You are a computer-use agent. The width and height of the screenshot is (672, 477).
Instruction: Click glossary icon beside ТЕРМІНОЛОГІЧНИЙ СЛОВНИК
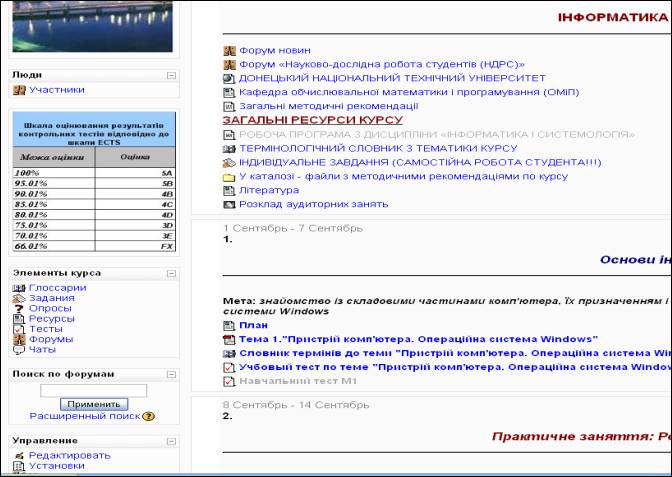[230, 149]
